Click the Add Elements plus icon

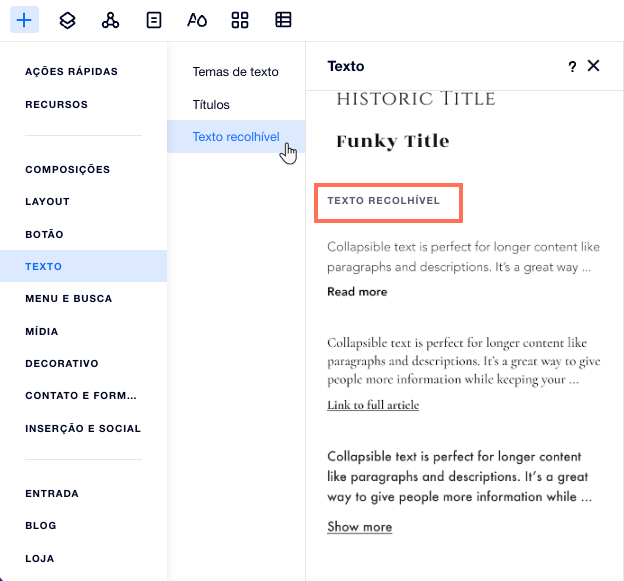point(24,19)
